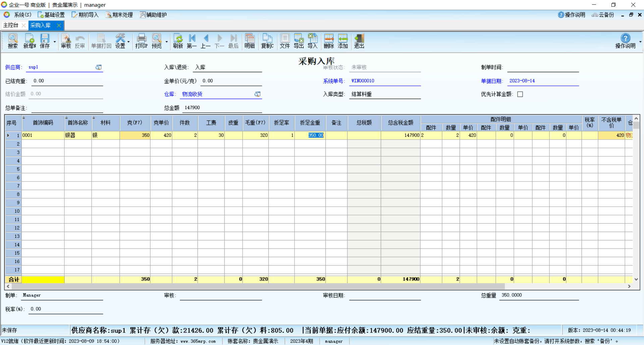Open the 供应商 supplier lookup button

coord(98,67)
